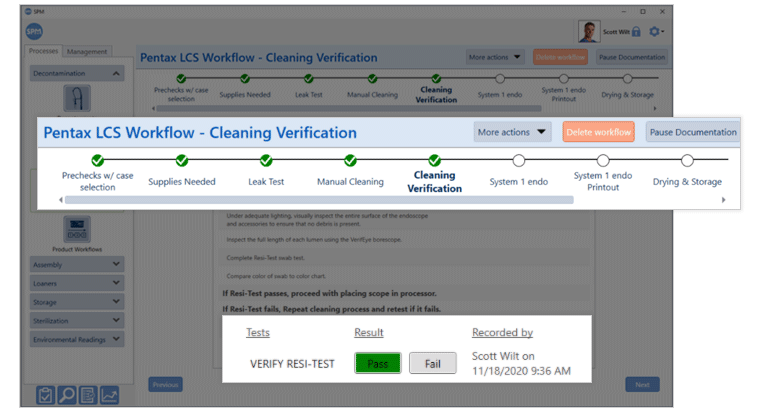761x414 pixels.
Task: Click 'Complete Resi-Test swab test' instruction
Action: (265, 258)
